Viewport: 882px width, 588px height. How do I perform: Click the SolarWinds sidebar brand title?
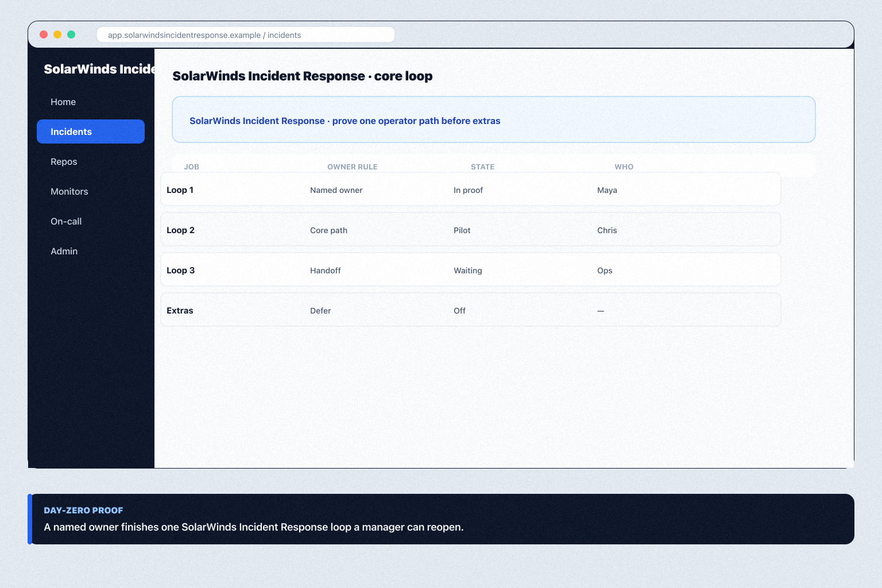(99, 69)
